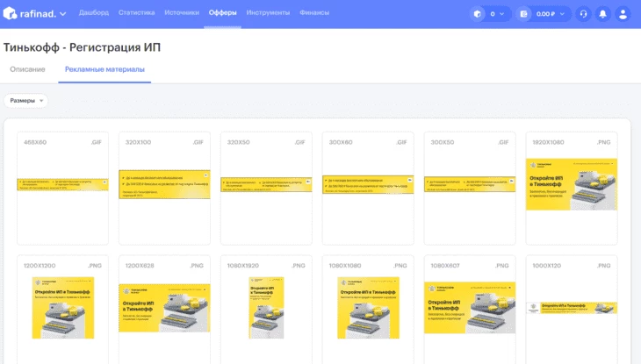Expand the rafinad account chevron
This screenshot has height=364, width=641.
(62, 14)
